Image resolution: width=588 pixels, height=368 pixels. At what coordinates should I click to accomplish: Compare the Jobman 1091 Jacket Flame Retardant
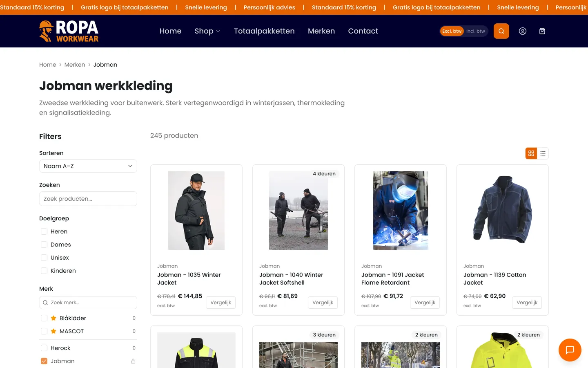coord(425,303)
